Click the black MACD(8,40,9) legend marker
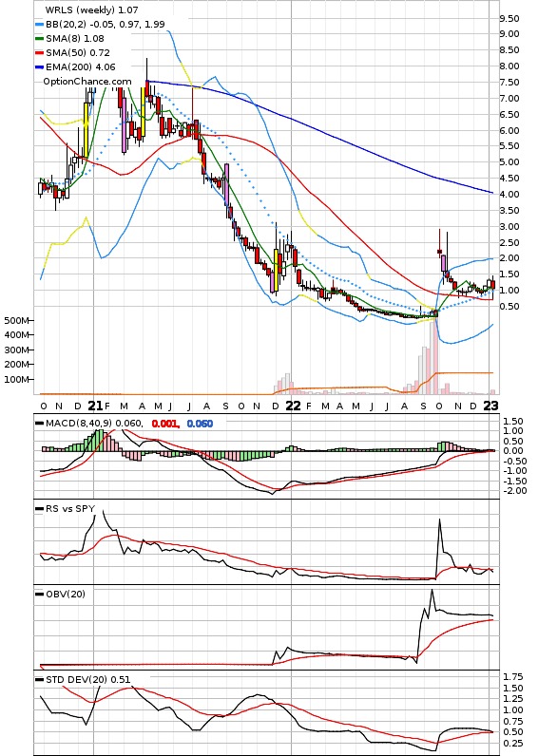The height and width of the screenshot is (756, 538). coord(40,424)
